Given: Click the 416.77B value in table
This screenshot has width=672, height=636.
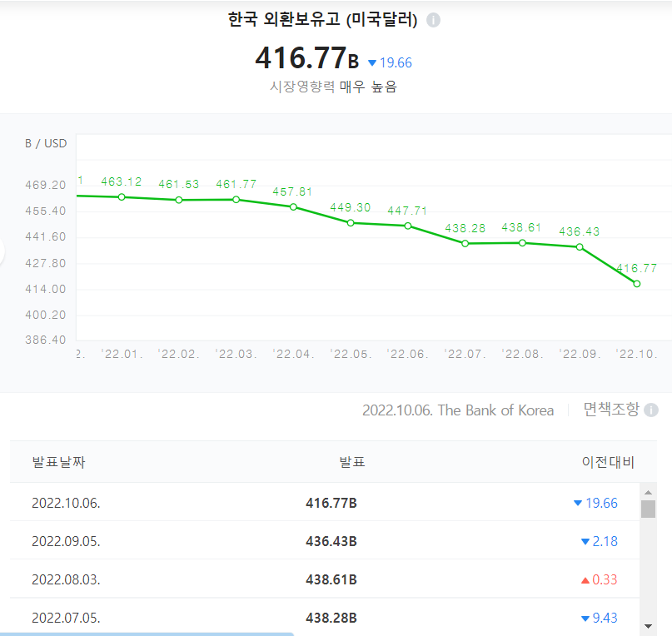Looking at the screenshot, I should [x=331, y=503].
